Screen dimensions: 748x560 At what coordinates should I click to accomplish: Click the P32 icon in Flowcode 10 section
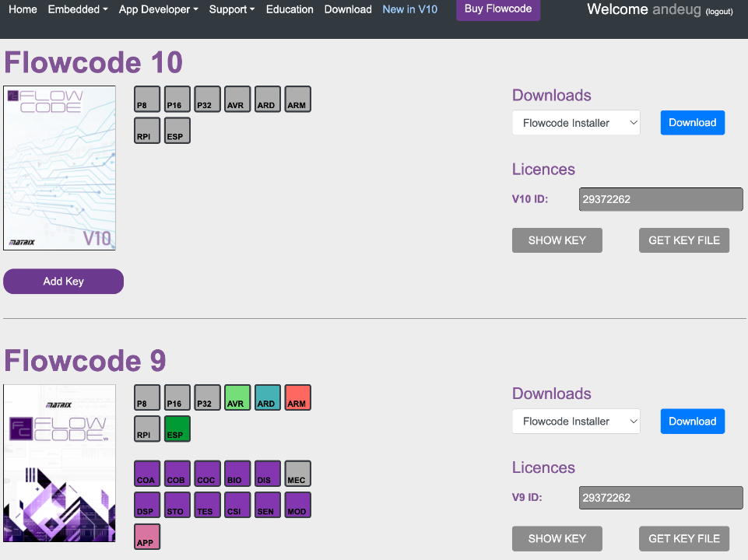(208, 99)
